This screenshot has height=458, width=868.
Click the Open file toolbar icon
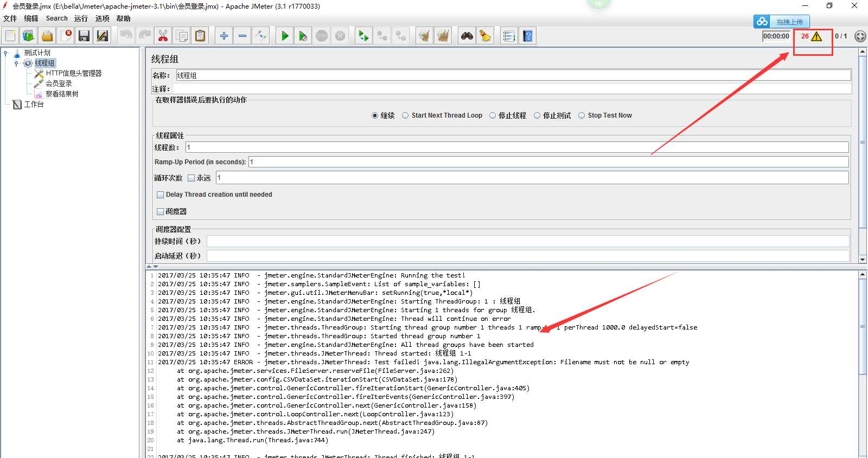click(47, 36)
